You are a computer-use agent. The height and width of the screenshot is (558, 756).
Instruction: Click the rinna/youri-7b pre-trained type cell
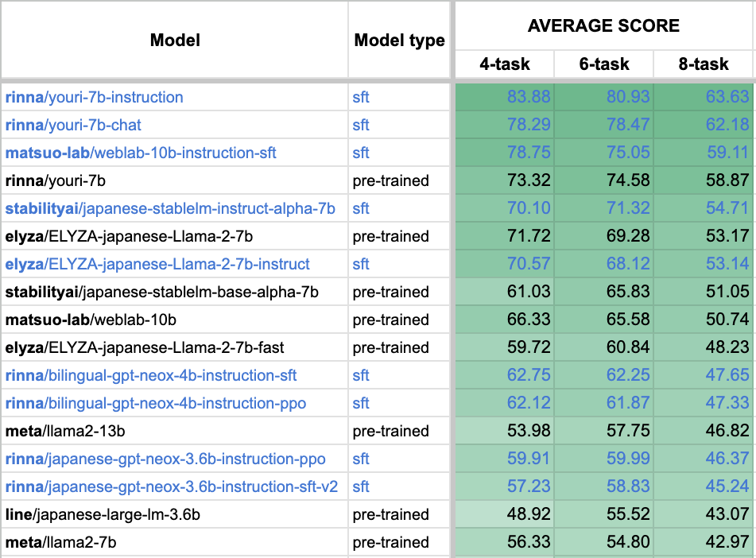coord(390,180)
